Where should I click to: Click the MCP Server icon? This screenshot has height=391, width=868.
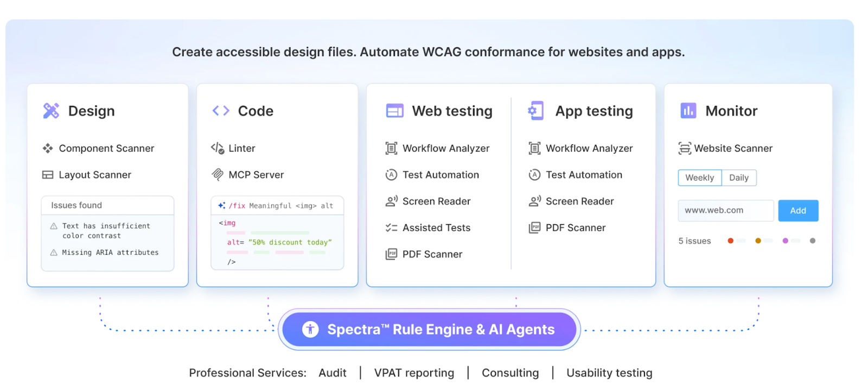(x=218, y=174)
